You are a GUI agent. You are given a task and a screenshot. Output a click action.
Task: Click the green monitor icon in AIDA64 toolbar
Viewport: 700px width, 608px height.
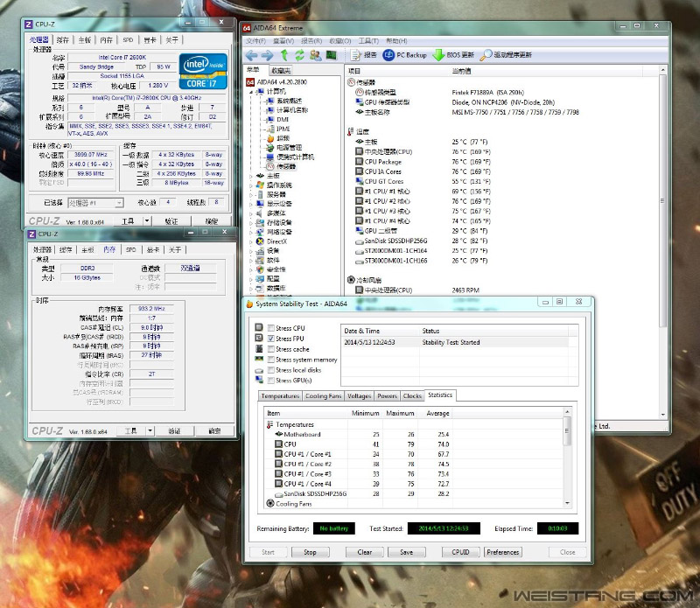point(332,55)
